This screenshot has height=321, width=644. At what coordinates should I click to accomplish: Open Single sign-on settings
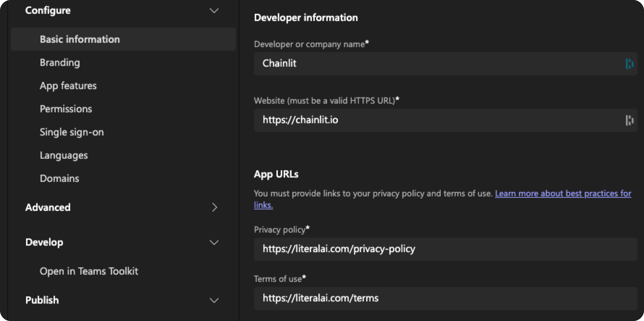pos(72,132)
